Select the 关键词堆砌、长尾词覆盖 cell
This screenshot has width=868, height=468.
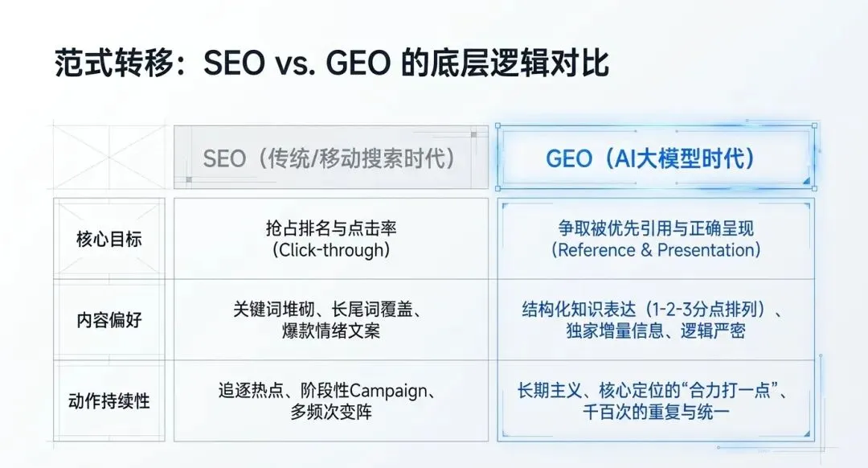click(x=331, y=319)
